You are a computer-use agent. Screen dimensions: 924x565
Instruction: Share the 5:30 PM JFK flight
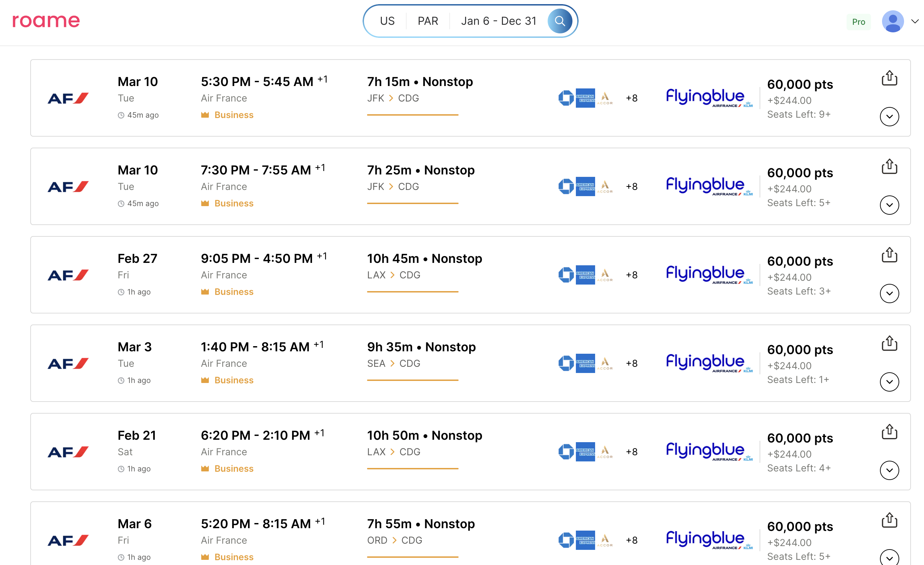tap(889, 78)
